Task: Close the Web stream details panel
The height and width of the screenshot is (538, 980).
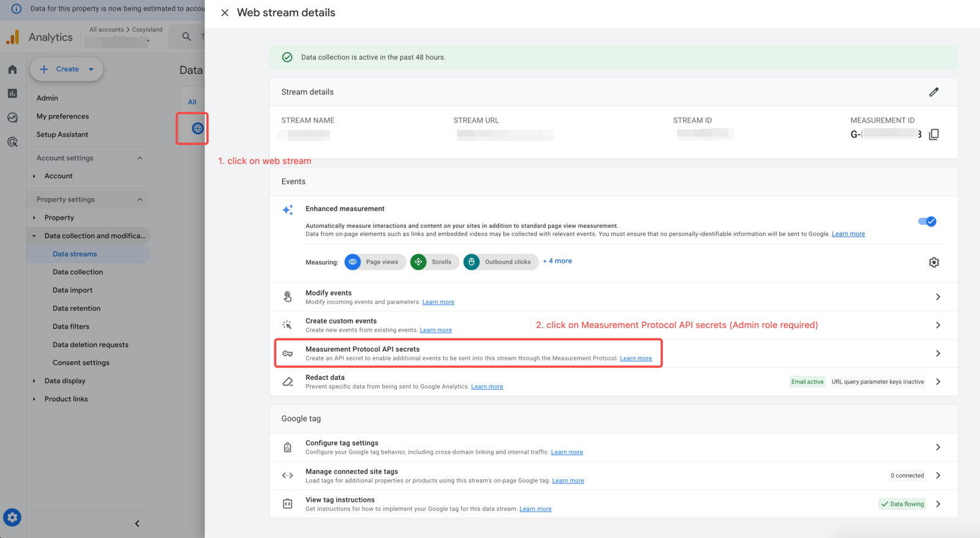Action: (x=225, y=13)
